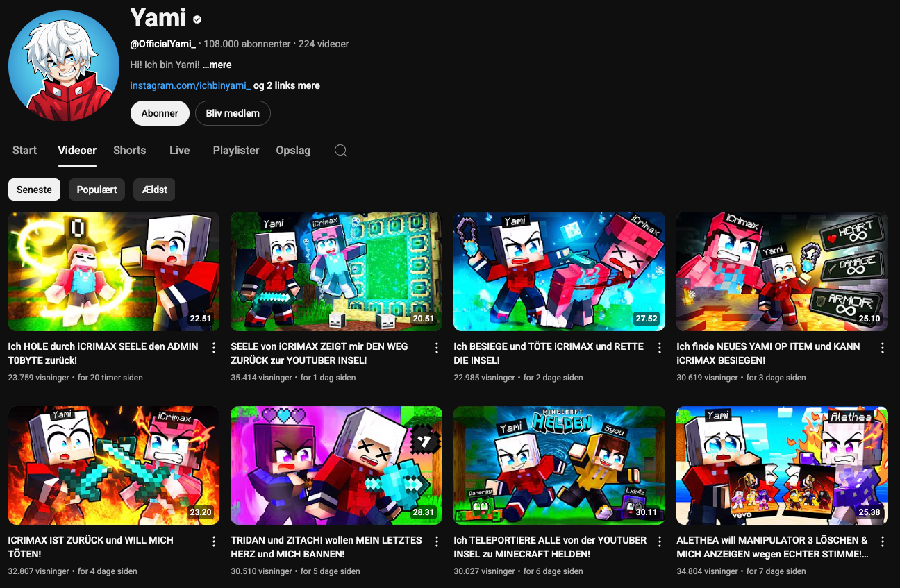The image size is (900, 588).
Task: Open the Shorts tab
Action: (130, 150)
